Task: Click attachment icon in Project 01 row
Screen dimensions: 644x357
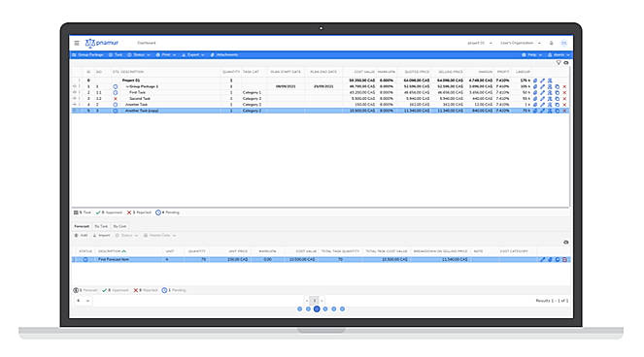Action: coord(535,81)
